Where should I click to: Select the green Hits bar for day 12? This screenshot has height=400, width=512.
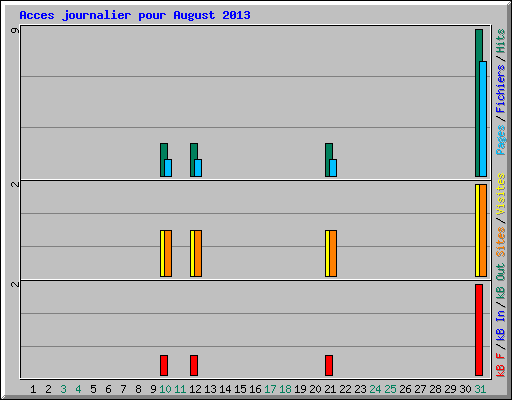pyautogui.click(x=192, y=160)
